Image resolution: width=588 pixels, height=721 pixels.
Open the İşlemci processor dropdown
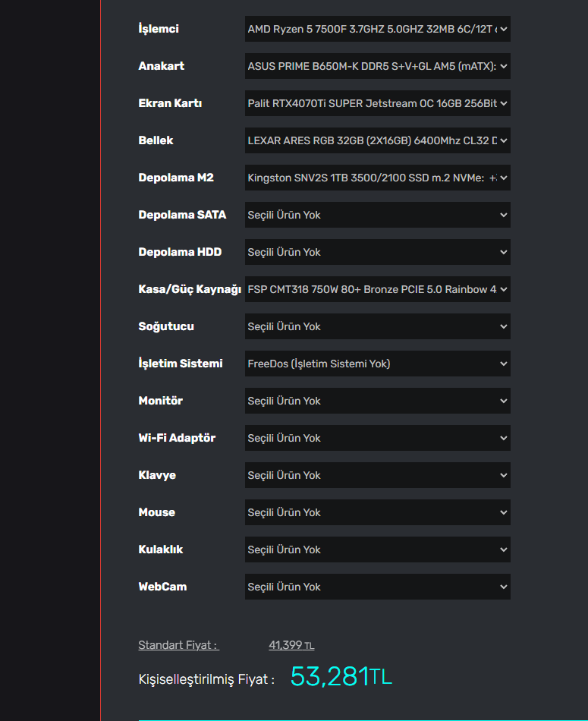tap(377, 29)
